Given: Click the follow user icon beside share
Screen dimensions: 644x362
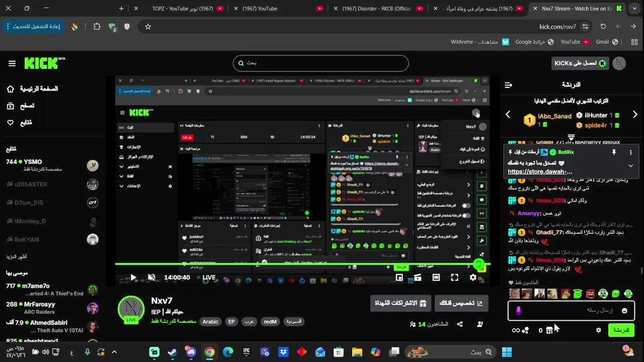Looking at the screenshot, I should click(x=480, y=324).
